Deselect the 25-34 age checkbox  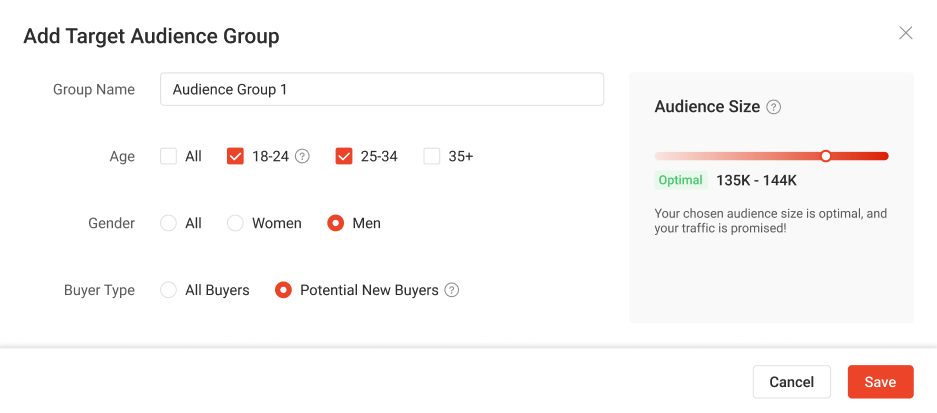click(344, 156)
